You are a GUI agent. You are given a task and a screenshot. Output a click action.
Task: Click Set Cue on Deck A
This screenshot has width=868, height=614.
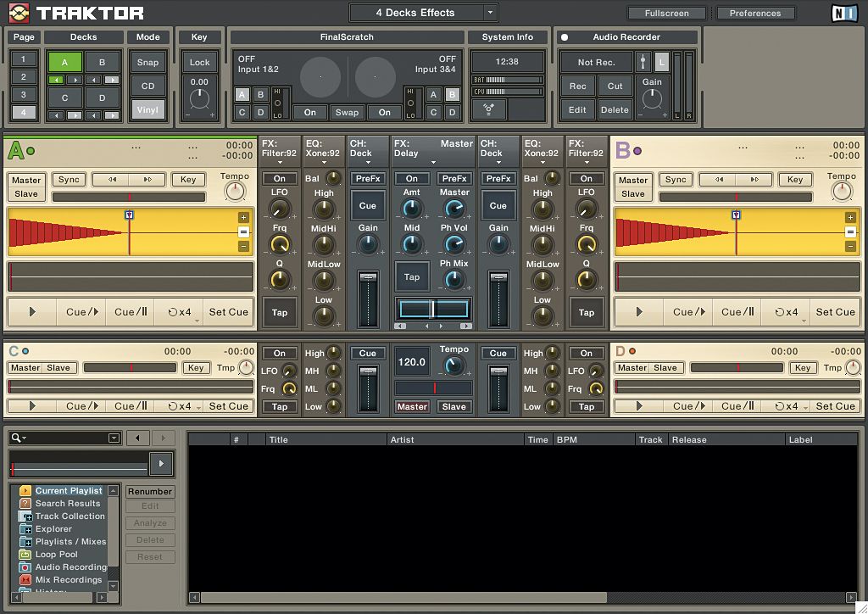(x=229, y=312)
